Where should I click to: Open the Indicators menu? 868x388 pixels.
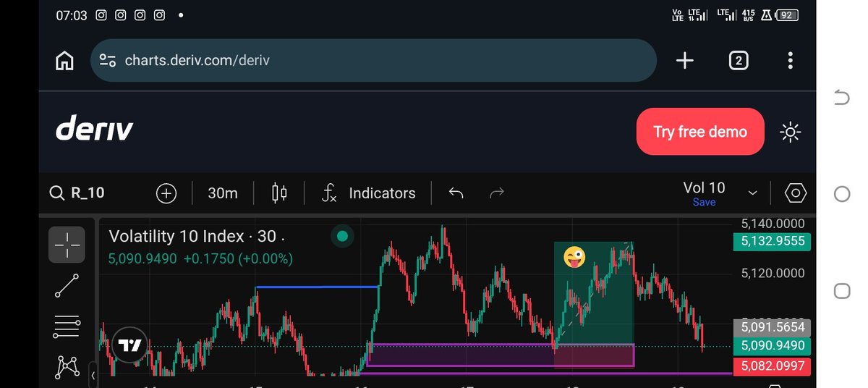click(369, 193)
